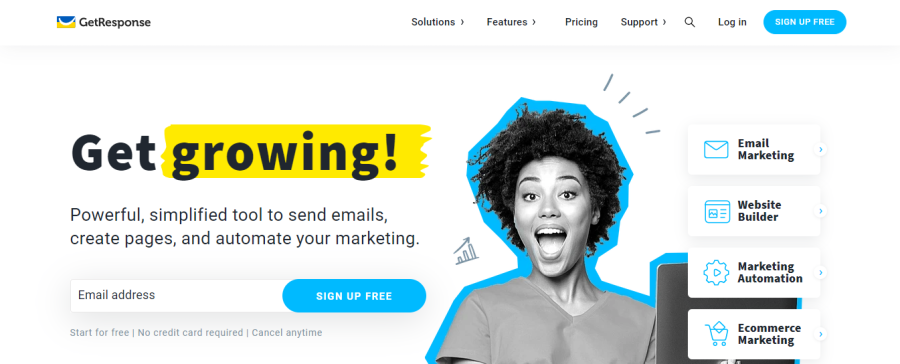Image resolution: width=900 pixels, height=364 pixels.
Task: Click SIGN UP FREE next to email field
Action: (354, 296)
